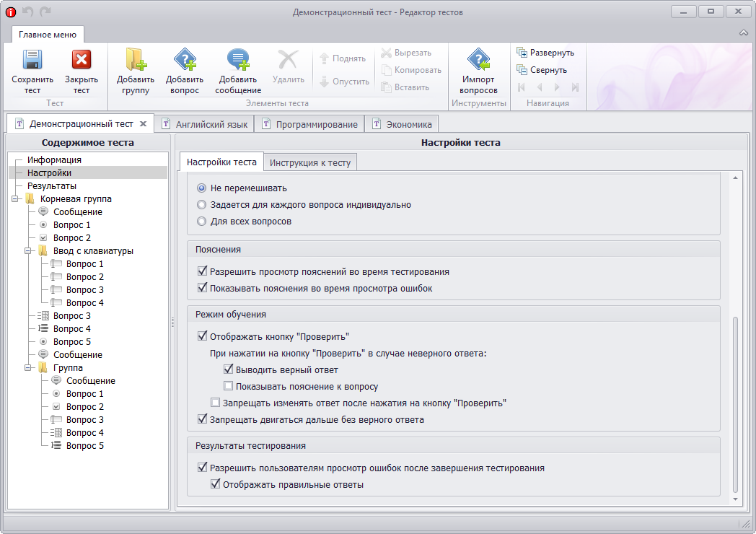Select the Настройки теста inner tab
Screen dimensions: 756x534
pos(221,162)
